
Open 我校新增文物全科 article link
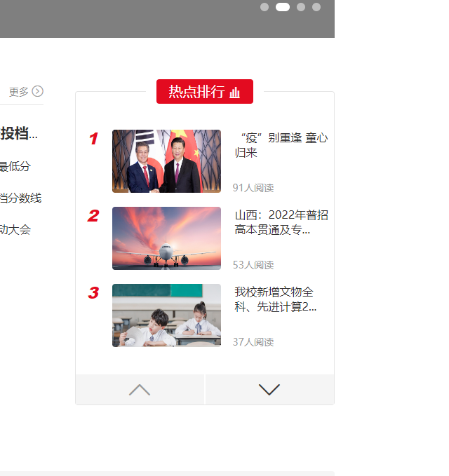(x=275, y=299)
